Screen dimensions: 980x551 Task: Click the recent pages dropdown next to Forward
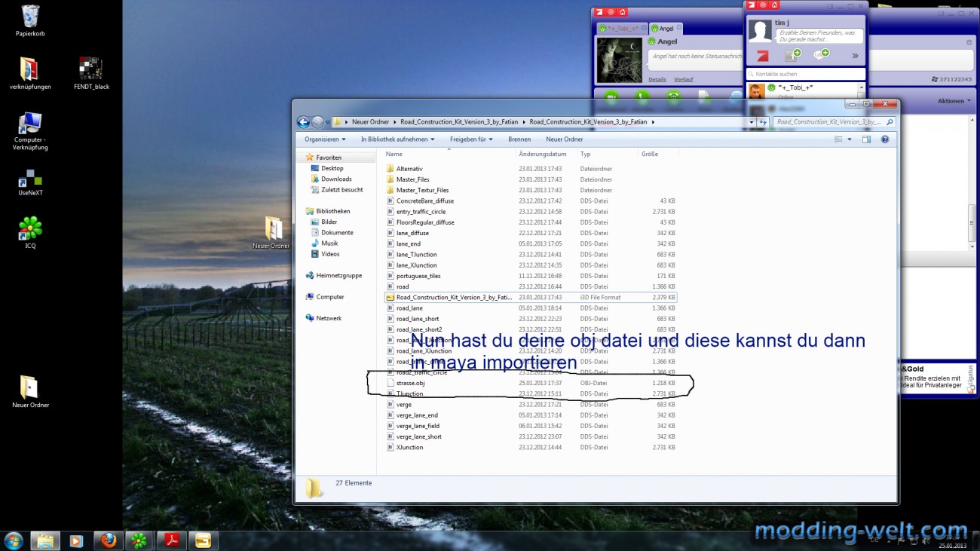329,122
